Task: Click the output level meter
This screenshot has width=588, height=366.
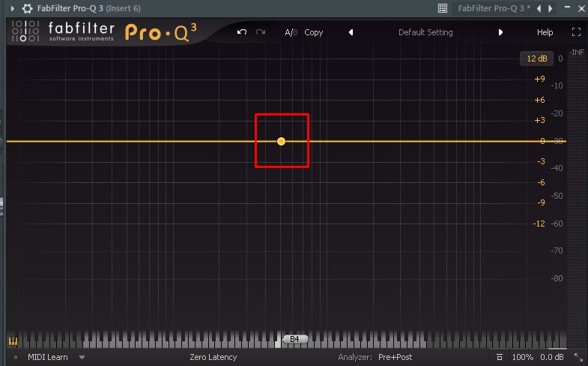Action: (x=577, y=202)
